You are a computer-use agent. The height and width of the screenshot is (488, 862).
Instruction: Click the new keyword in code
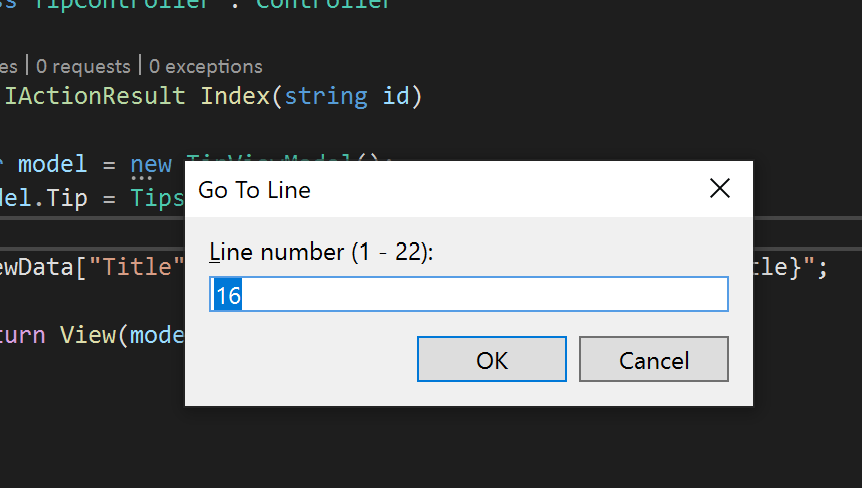(151, 164)
